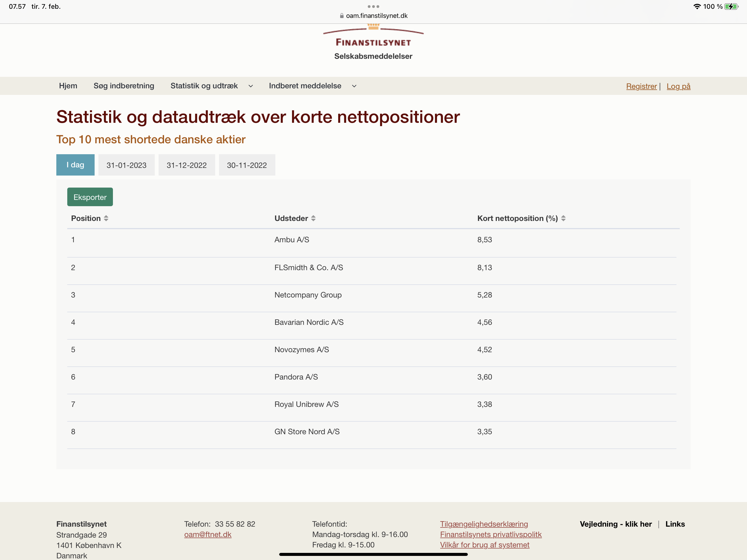Sort by the Position column sort icon
This screenshot has width=747, height=560.
point(106,218)
